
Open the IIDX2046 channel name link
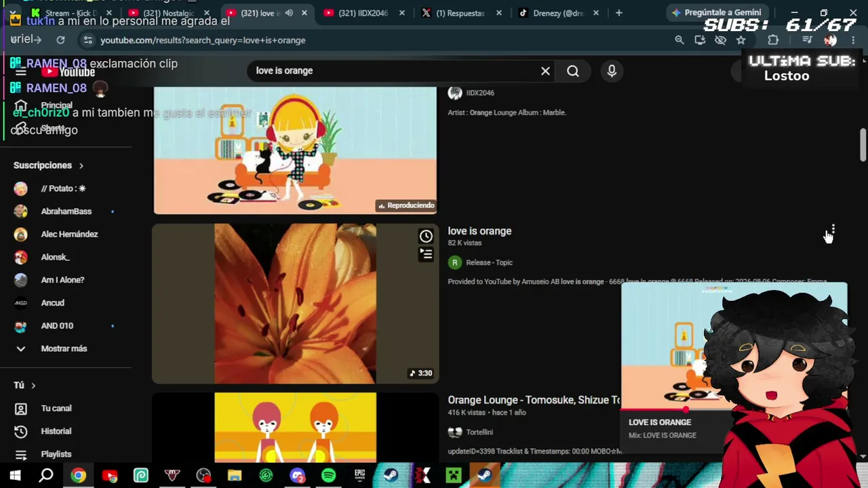click(x=480, y=93)
